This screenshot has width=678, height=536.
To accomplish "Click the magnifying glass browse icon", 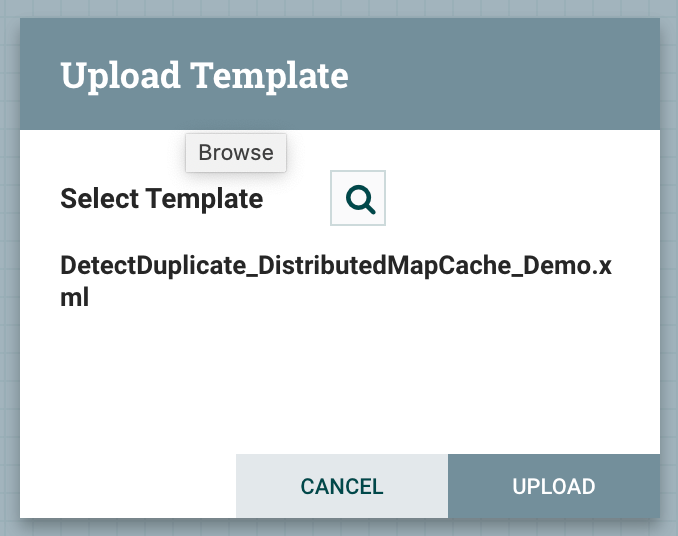I will [x=358, y=198].
